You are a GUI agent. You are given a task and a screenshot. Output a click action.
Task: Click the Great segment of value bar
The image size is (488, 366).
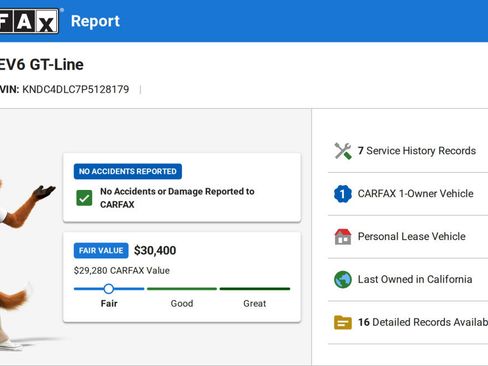255,289
